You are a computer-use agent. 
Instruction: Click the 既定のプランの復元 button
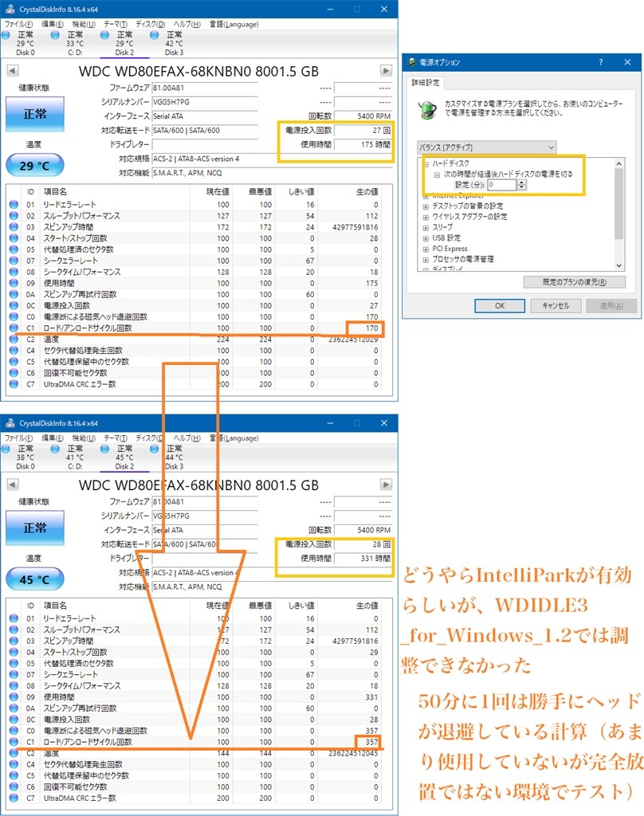[x=574, y=282]
